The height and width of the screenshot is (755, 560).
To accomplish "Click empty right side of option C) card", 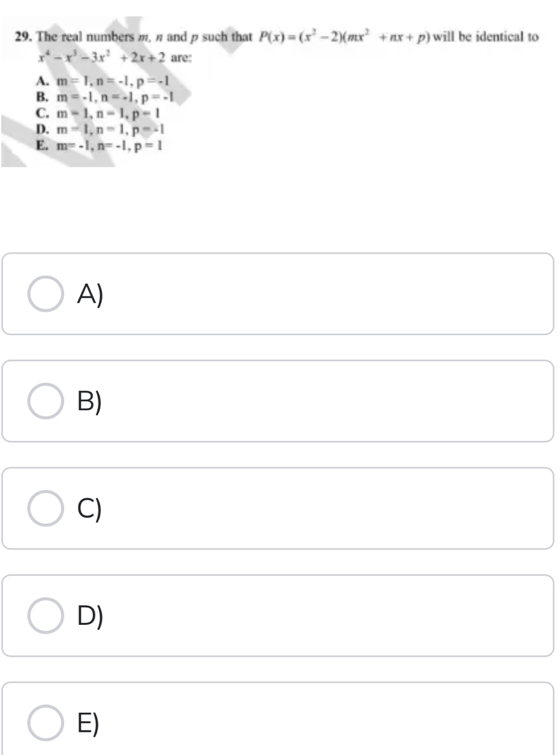I will pos(367,509).
